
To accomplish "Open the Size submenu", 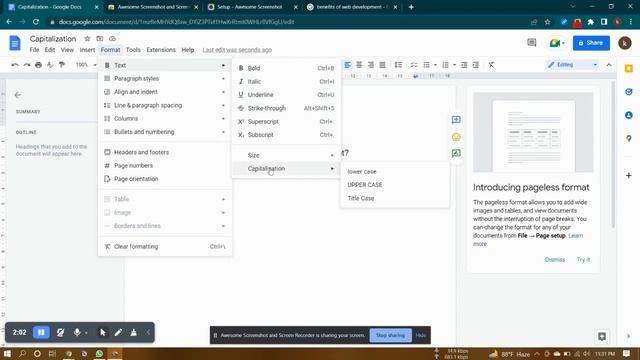I will click(287, 155).
